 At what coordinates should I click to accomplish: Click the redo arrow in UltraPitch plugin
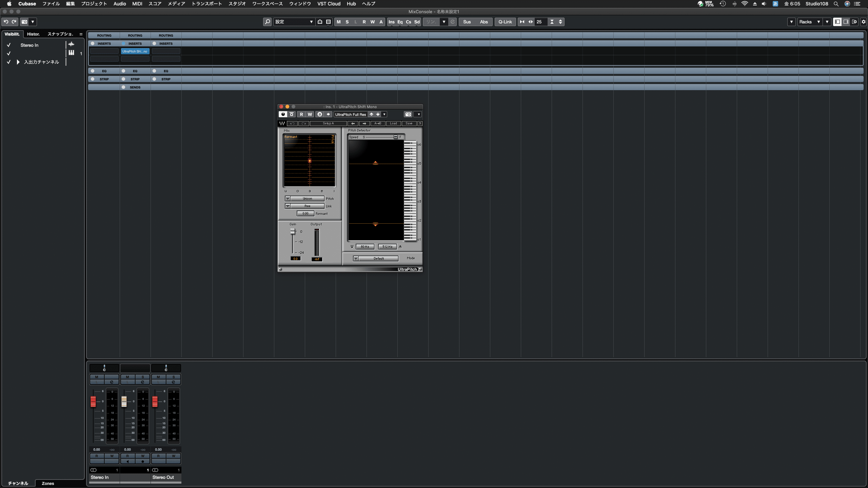point(304,124)
